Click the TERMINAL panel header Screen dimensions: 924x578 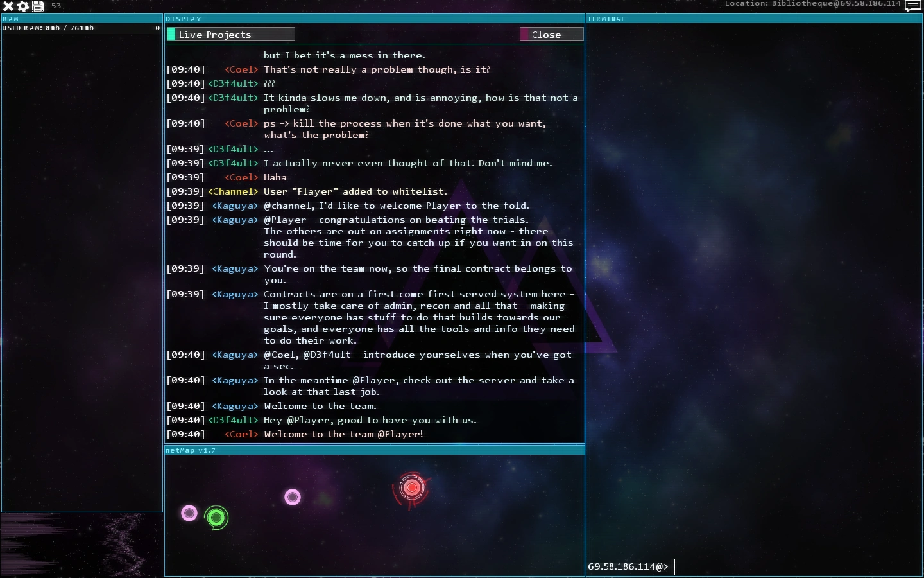(606, 19)
